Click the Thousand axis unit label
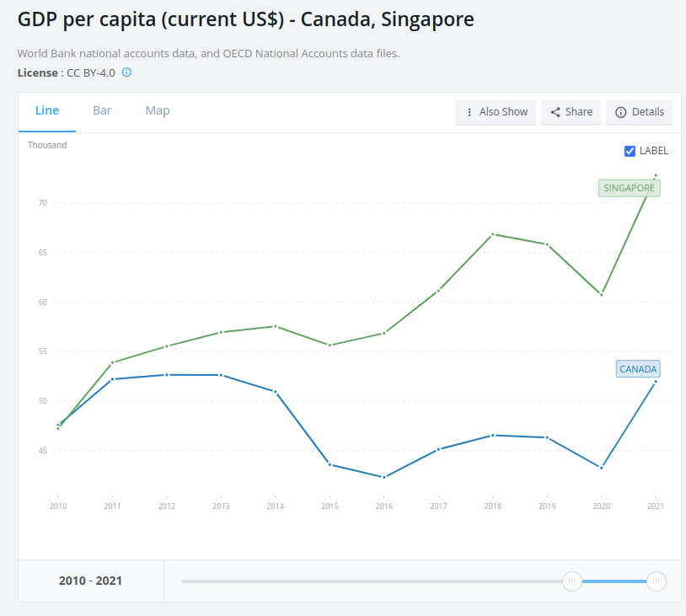 [47, 145]
